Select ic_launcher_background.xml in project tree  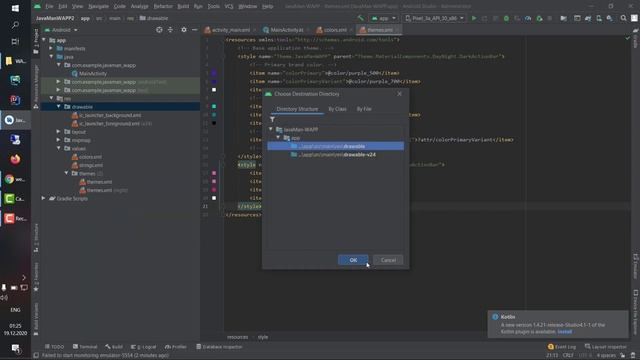(x=110, y=115)
